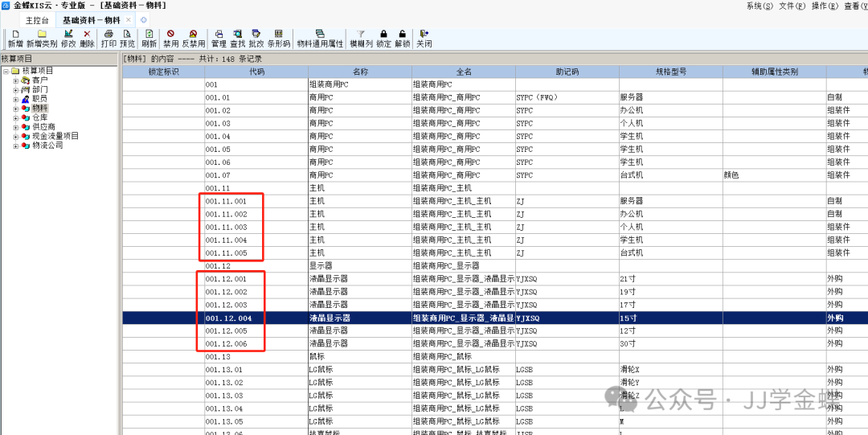Collapse the 核算项目 root node
868x435 pixels.
(6, 72)
